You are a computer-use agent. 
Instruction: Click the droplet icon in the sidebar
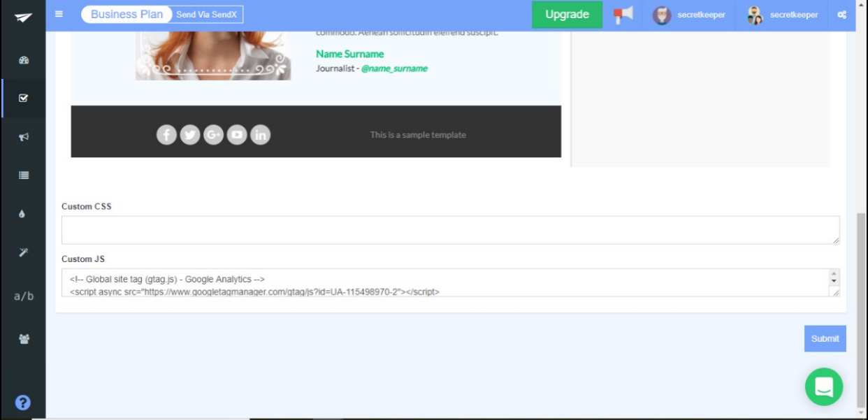22,214
